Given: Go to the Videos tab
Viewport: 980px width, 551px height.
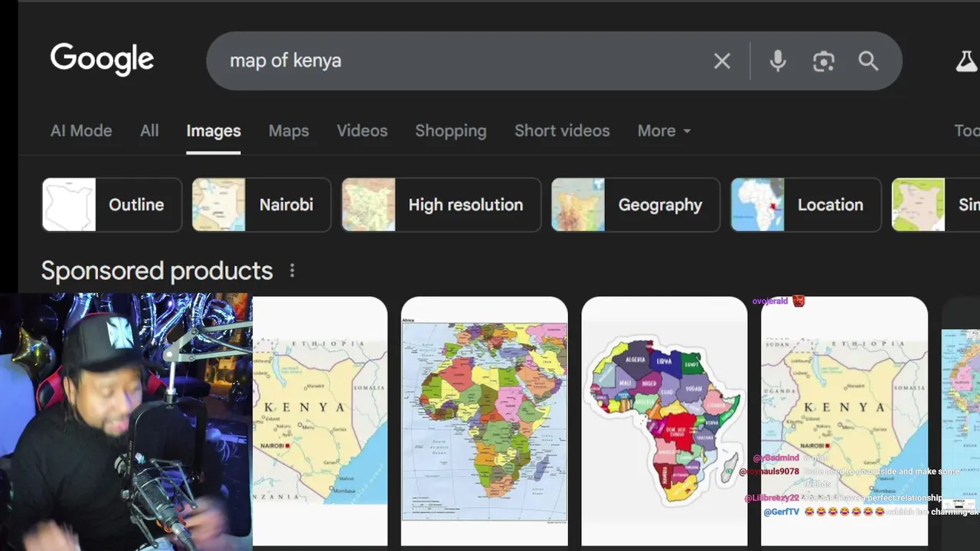Looking at the screenshot, I should coord(362,131).
